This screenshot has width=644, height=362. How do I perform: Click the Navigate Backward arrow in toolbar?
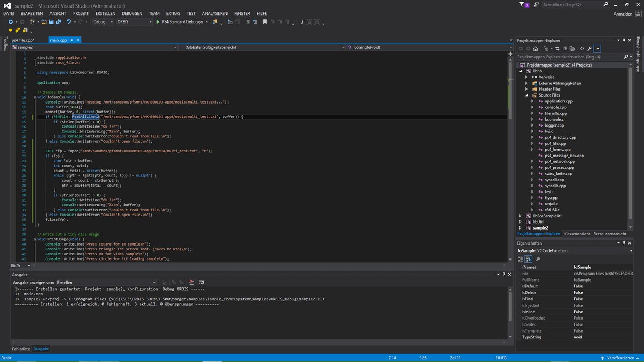click(x=10, y=22)
